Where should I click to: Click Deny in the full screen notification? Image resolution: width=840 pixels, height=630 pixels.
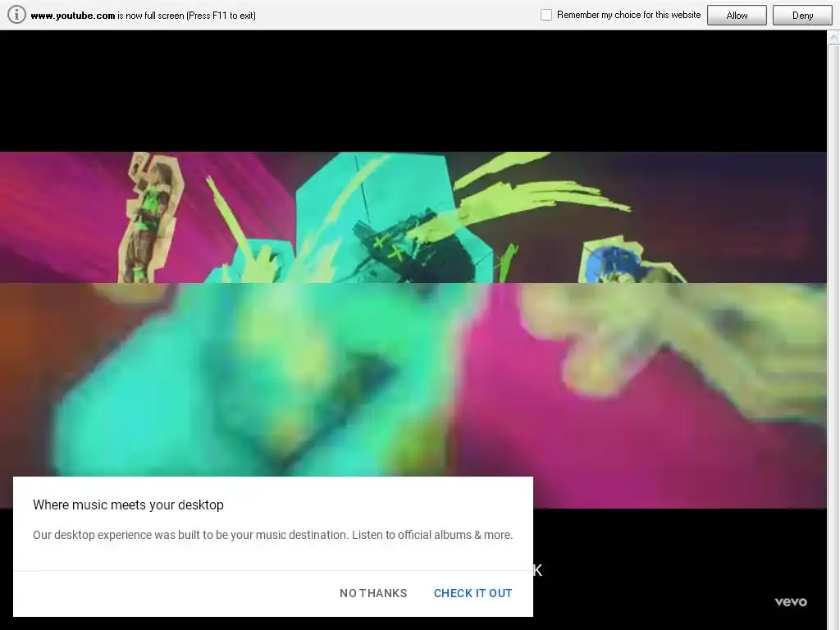coord(802,16)
